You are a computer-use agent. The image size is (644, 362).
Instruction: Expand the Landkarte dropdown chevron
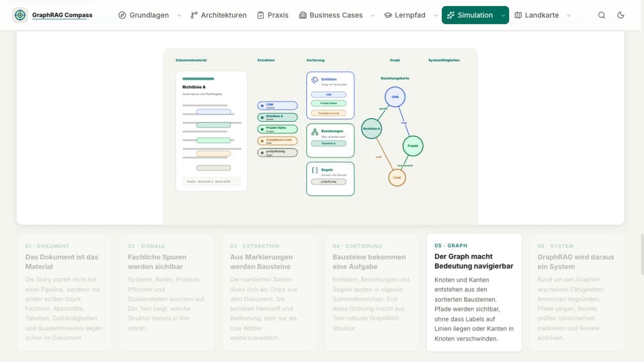point(569,16)
